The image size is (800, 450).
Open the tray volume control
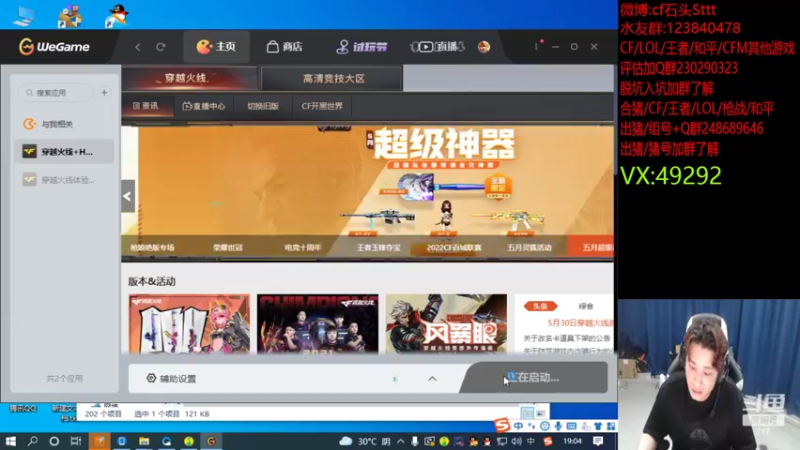click(517, 441)
